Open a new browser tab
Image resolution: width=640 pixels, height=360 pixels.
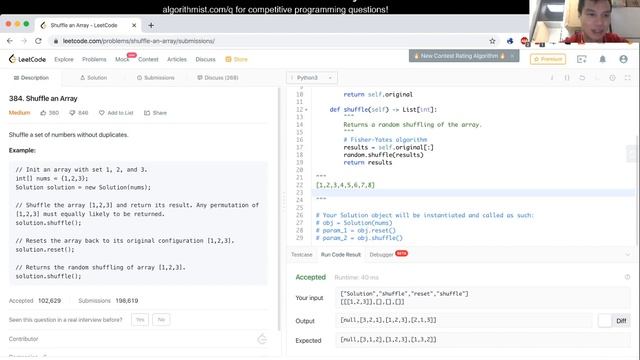[x=151, y=25]
